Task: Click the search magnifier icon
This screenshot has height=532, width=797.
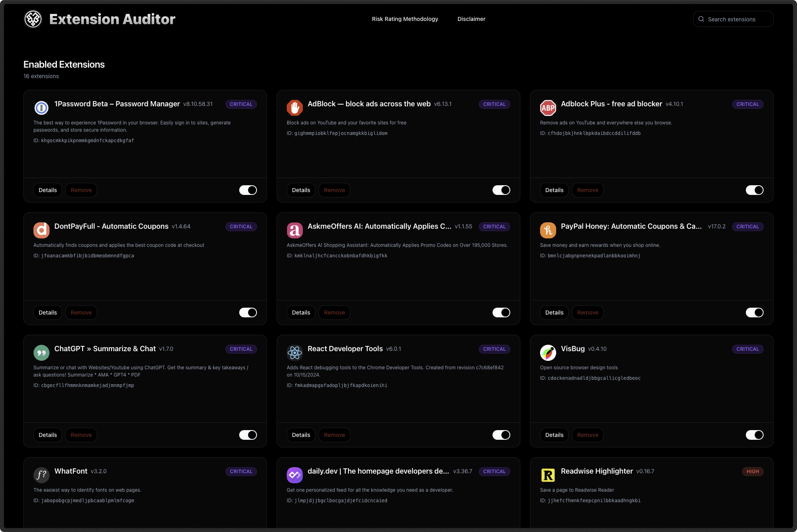Action: point(701,19)
